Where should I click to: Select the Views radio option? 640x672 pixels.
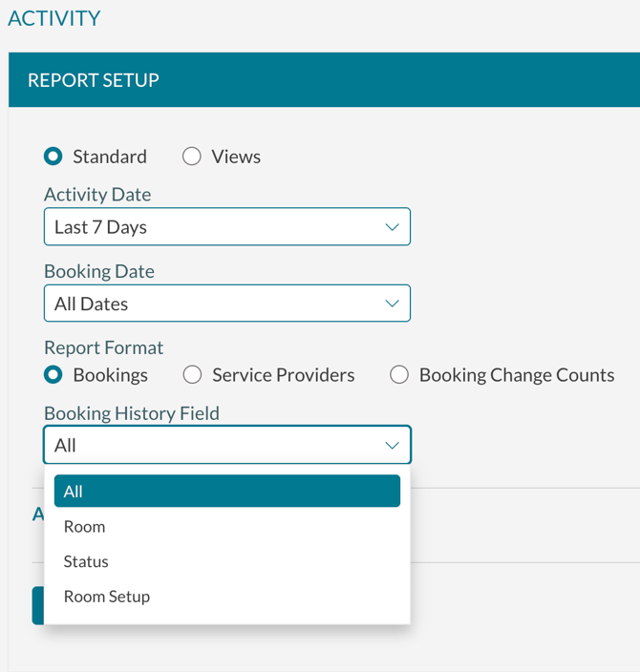click(x=192, y=157)
